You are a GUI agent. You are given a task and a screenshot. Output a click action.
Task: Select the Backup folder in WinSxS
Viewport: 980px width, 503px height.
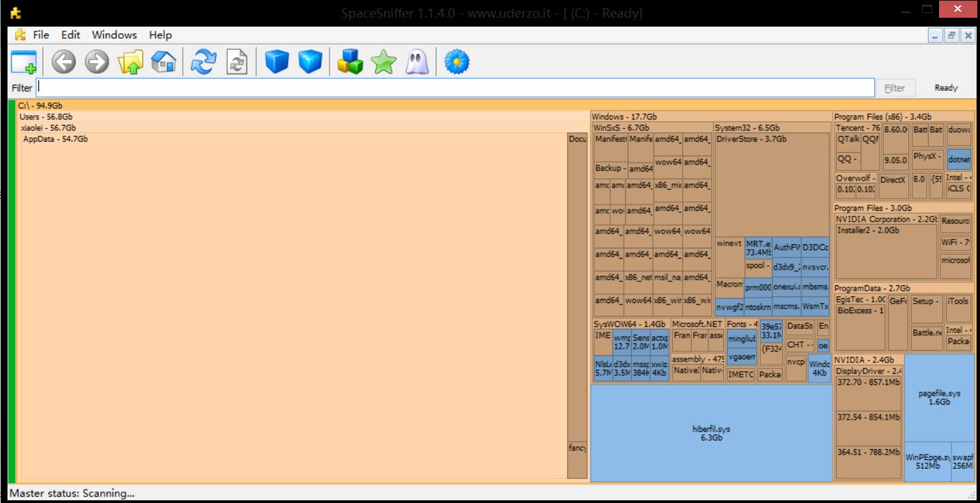click(x=610, y=171)
